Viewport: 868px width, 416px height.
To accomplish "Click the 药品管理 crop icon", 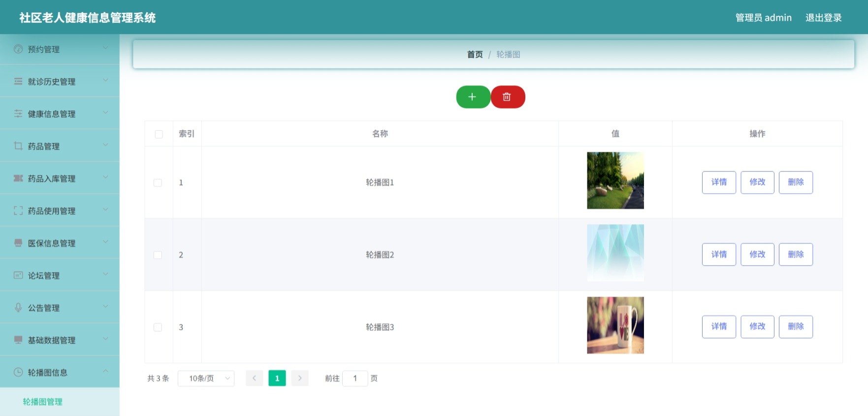I will tap(18, 146).
